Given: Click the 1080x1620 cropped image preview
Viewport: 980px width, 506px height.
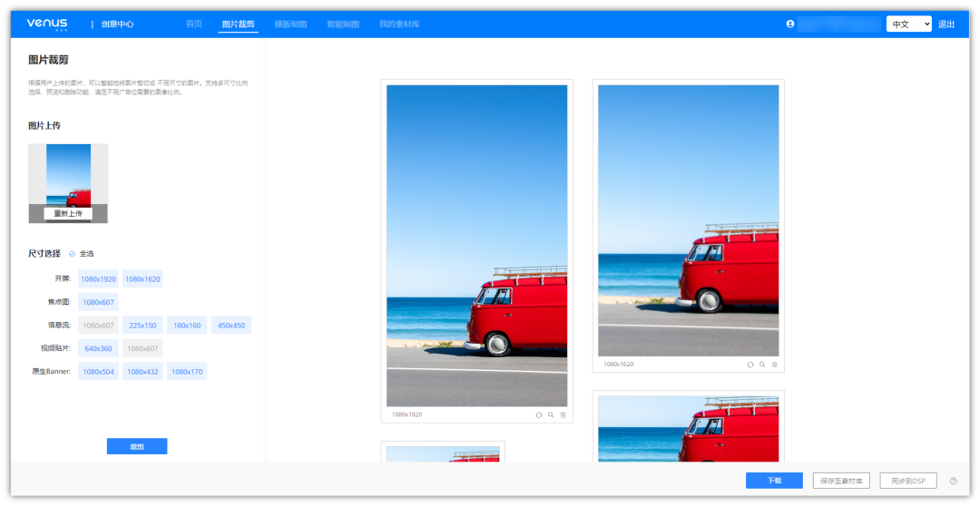Looking at the screenshot, I should (688, 220).
